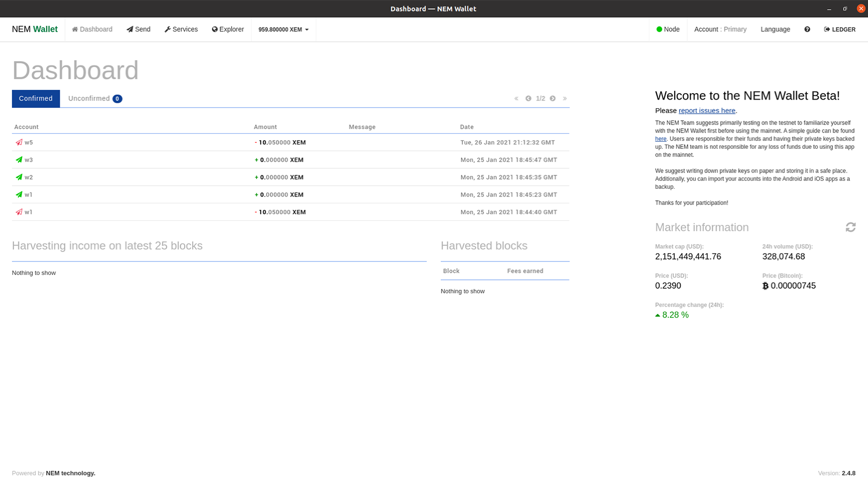Open the Language selector

tap(775, 29)
